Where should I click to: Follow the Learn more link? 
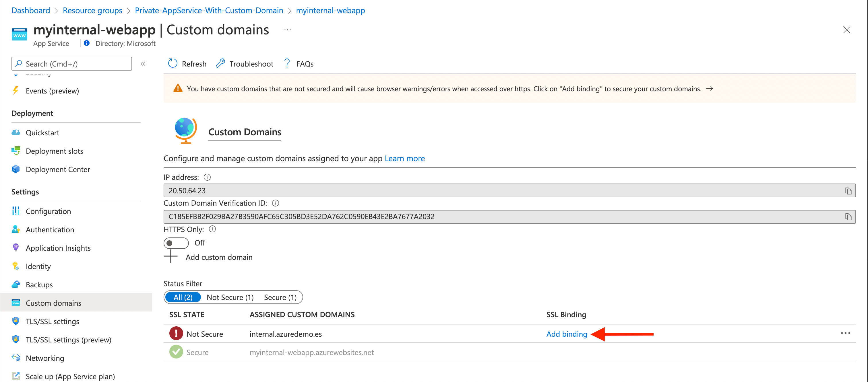tap(404, 158)
